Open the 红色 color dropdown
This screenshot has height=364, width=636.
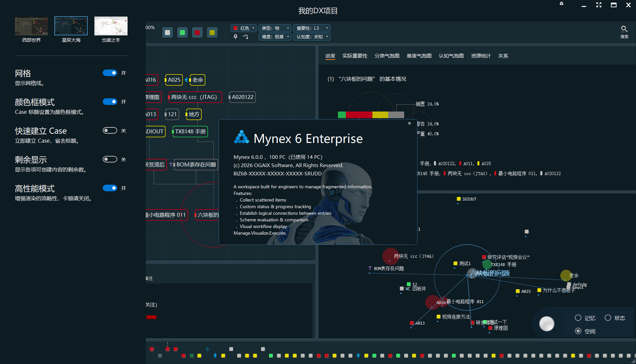244,28
